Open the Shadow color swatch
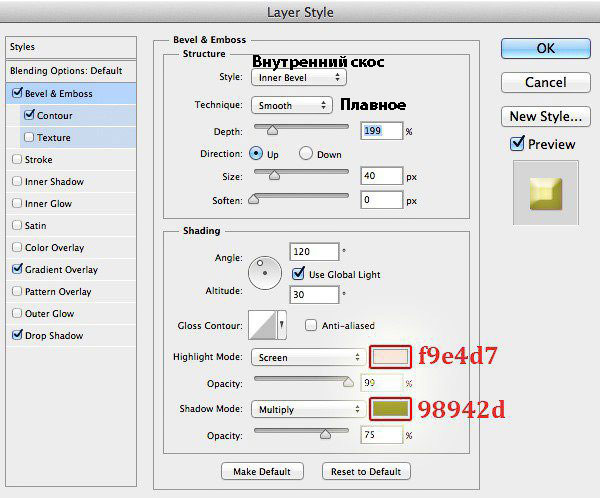 pyautogui.click(x=390, y=408)
